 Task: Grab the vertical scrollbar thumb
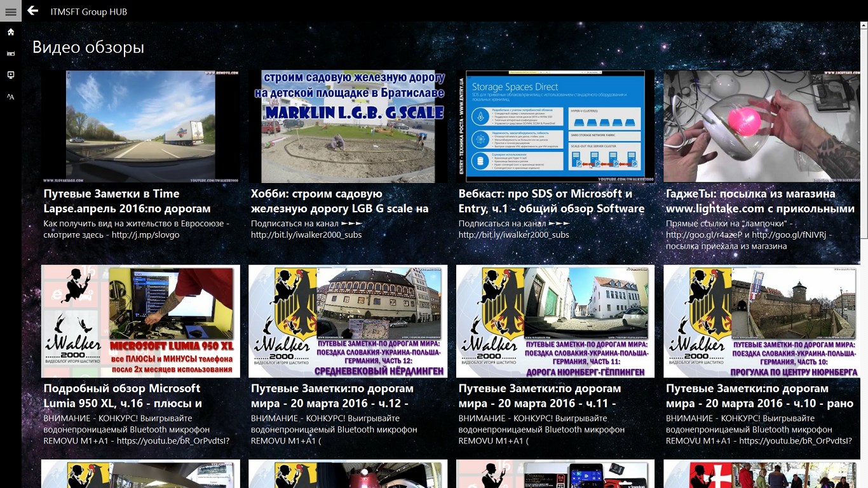point(865,133)
